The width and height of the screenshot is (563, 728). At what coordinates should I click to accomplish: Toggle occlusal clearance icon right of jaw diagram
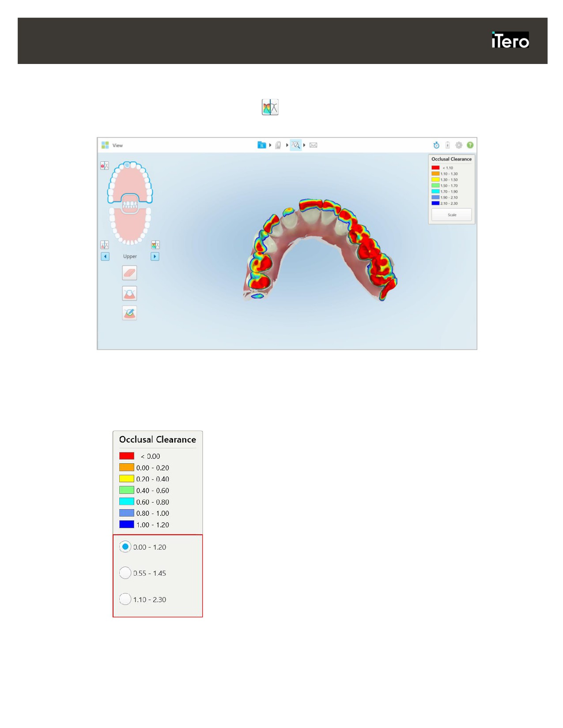[155, 245]
